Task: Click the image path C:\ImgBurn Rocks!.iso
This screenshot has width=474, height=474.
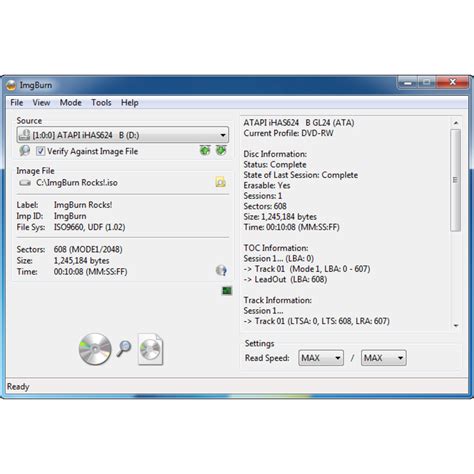Action: tap(77, 183)
